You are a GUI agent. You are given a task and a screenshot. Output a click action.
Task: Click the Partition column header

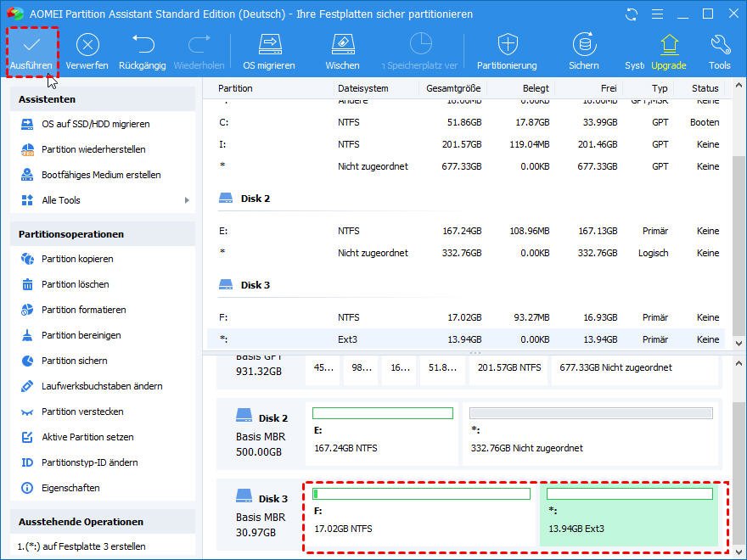click(x=235, y=88)
